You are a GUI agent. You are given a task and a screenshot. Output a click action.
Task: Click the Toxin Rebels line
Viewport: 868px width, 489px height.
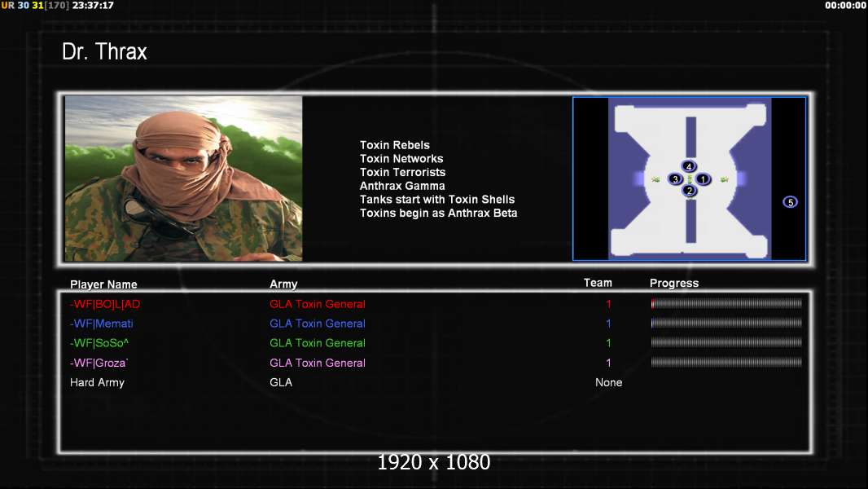click(395, 145)
